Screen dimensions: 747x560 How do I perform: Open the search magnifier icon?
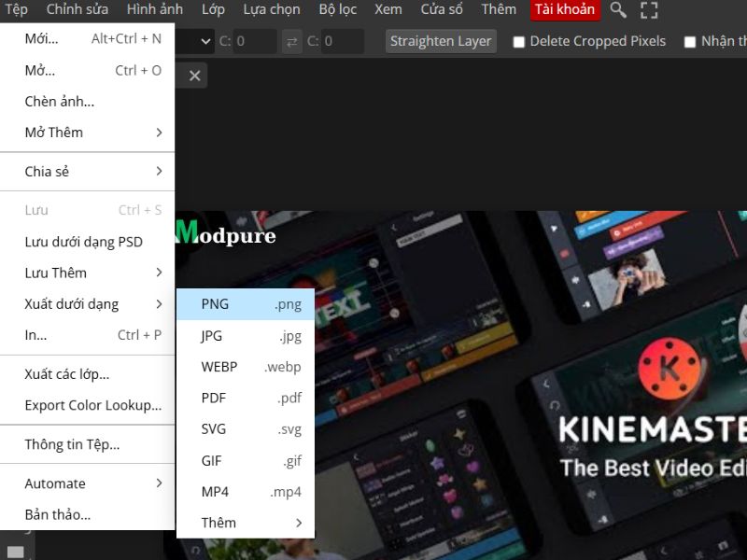pos(618,9)
